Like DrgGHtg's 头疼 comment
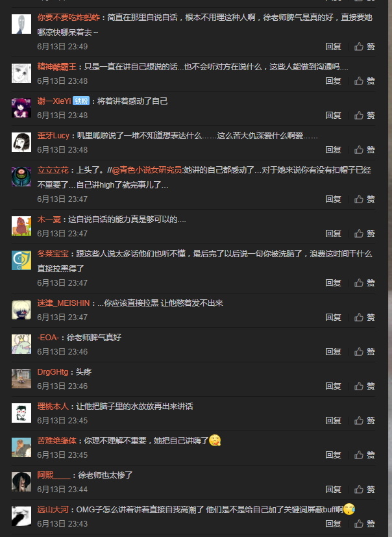The width and height of the screenshot is (392, 537). tap(364, 386)
